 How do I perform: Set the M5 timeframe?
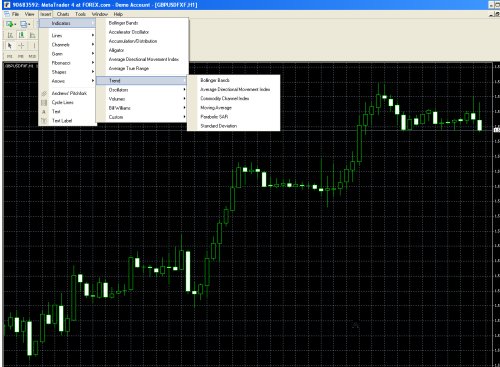pos(21,56)
